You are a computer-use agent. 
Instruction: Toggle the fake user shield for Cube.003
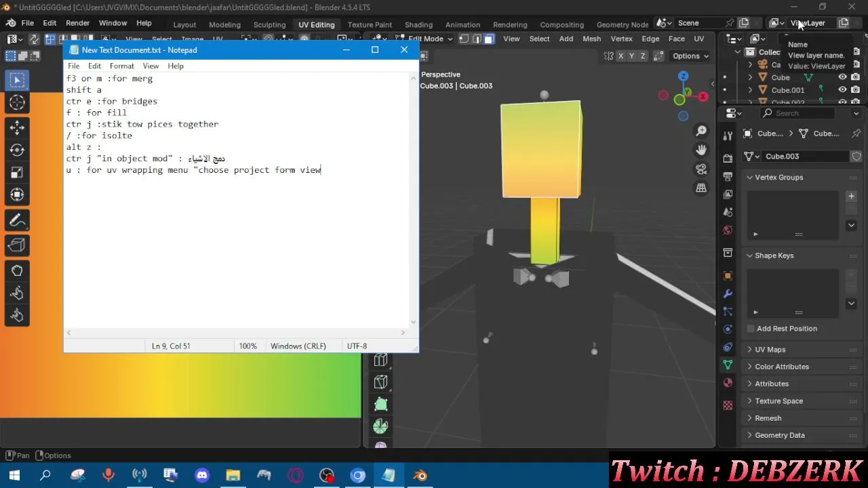click(856, 156)
